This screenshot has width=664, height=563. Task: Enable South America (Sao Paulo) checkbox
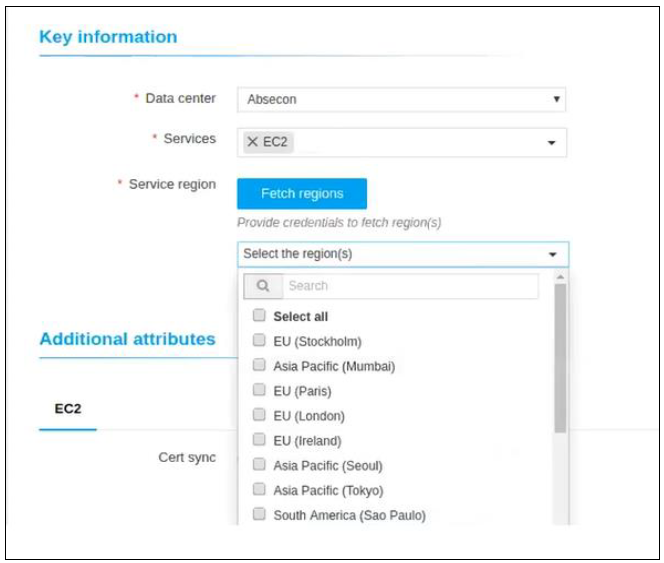pos(259,514)
